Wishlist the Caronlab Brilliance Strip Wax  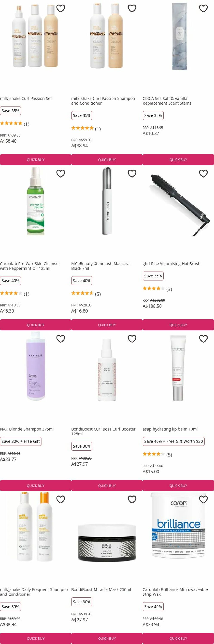(203, 499)
